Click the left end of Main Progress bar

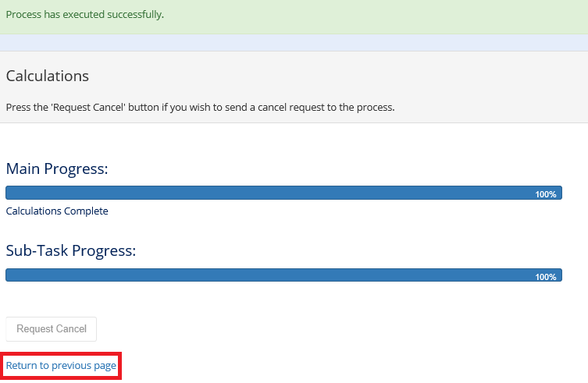pos(11,193)
